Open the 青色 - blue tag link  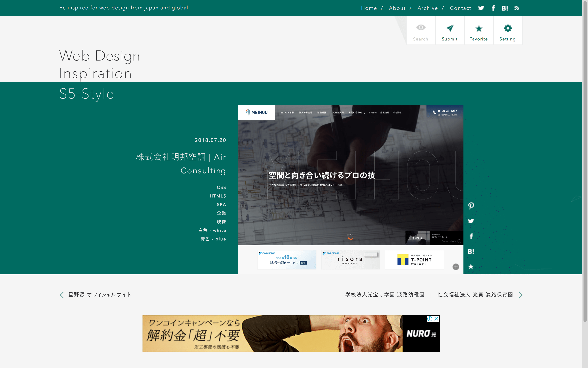pyautogui.click(x=213, y=239)
